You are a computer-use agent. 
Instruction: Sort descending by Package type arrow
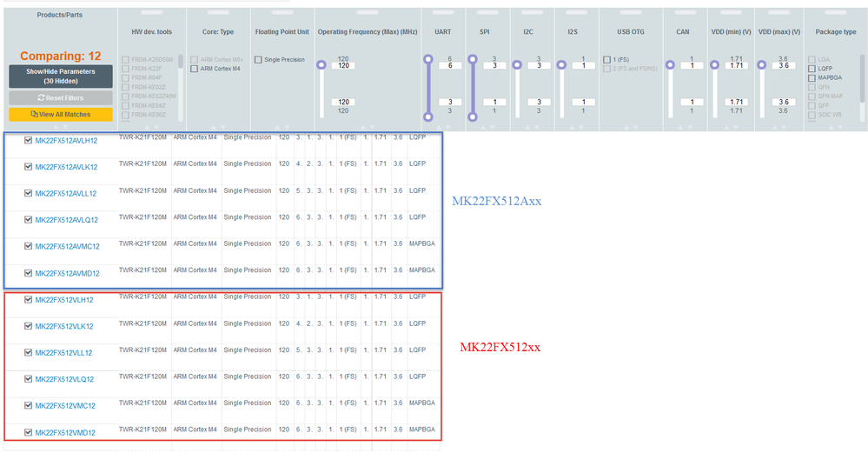pos(840,127)
